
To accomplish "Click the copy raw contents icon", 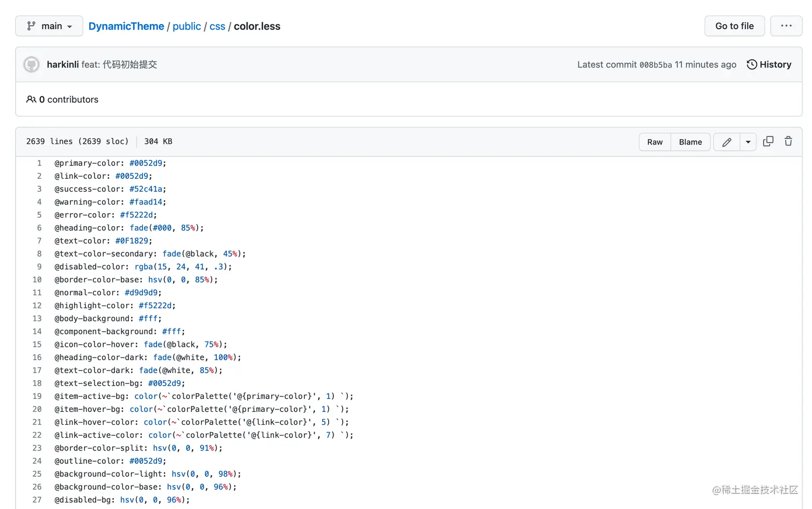I will 768,142.
